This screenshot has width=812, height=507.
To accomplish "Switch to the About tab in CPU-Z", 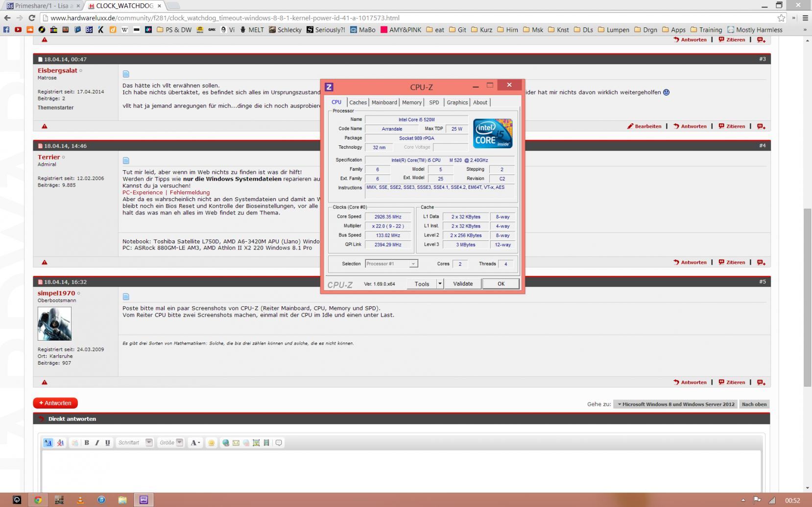I will pyautogui.click(x=480, y=102).
